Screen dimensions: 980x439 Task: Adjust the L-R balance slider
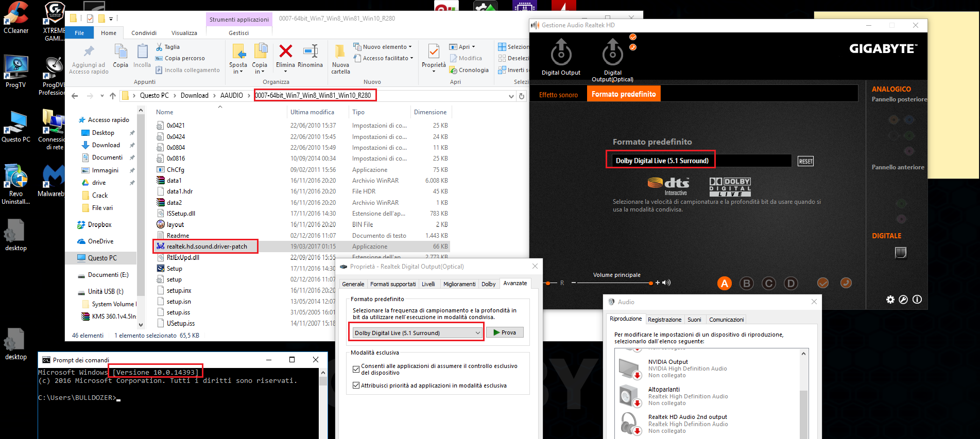(x=548, y=283)
